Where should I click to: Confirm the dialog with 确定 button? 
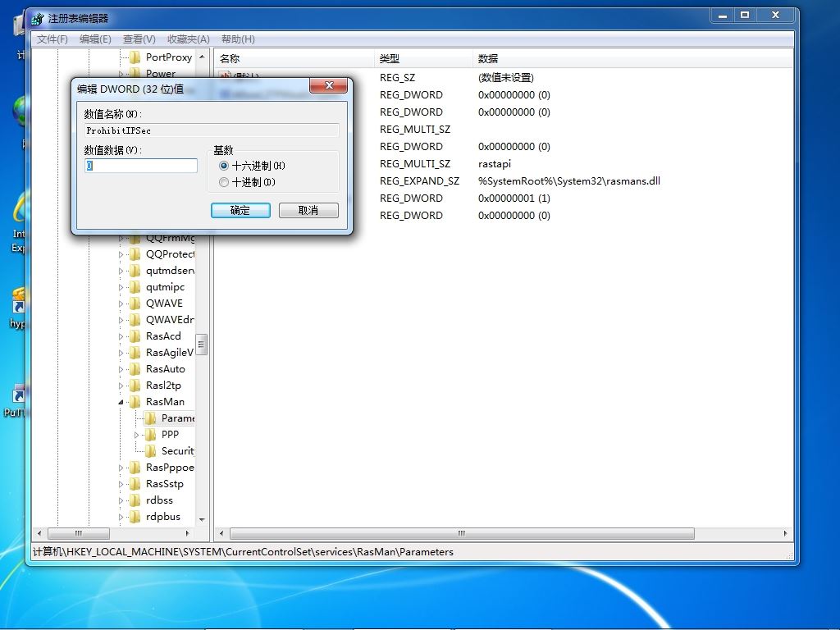[240, 211]
